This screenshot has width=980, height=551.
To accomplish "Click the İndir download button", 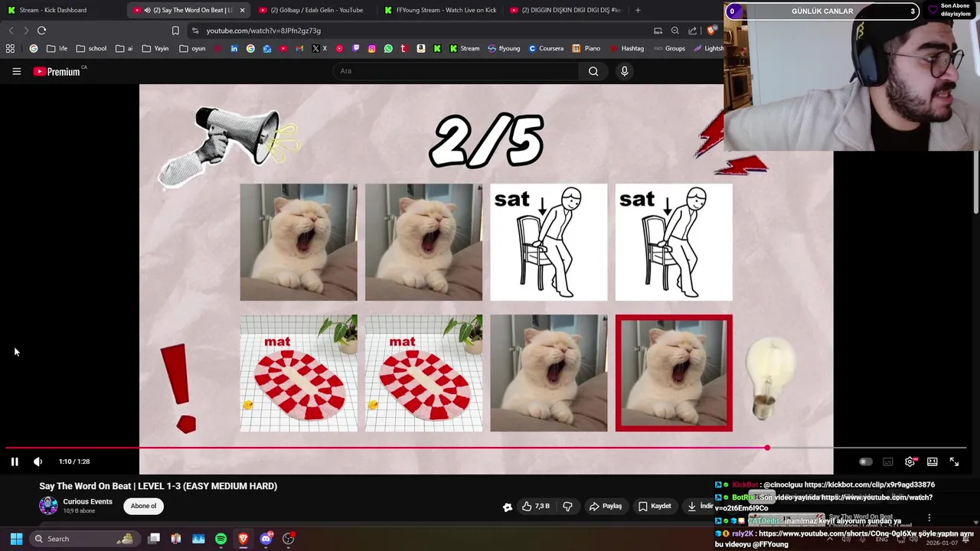I will point(700,506).
